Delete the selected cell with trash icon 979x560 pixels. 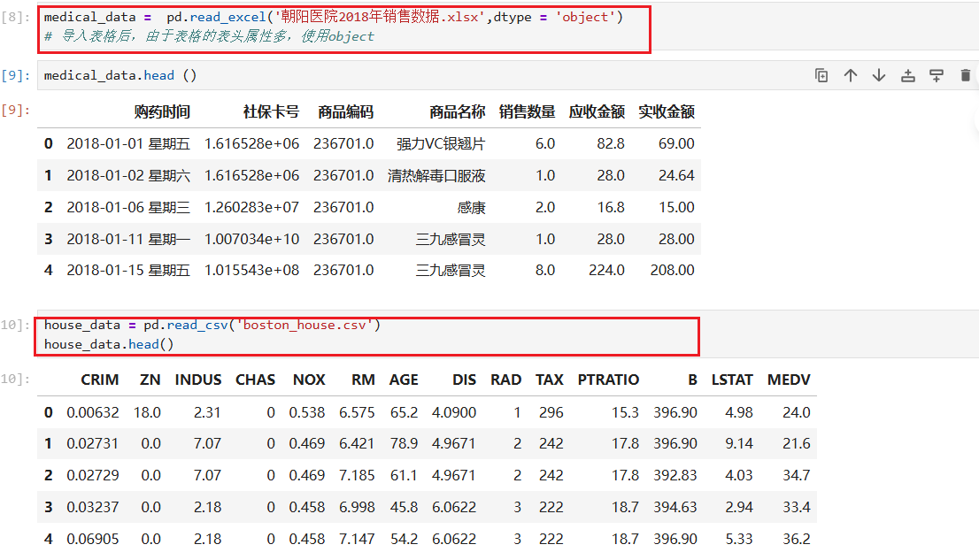[x=965, y=76]
